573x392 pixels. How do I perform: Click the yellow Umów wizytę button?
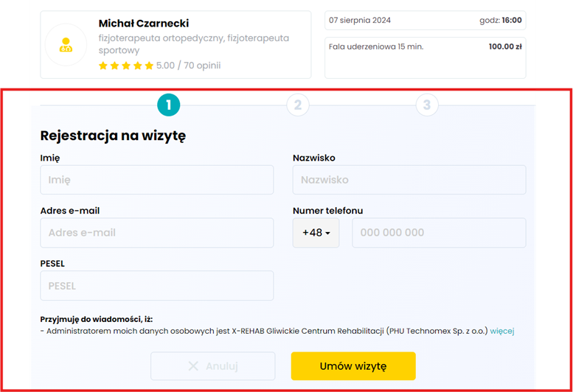click(x=353, y=366)
